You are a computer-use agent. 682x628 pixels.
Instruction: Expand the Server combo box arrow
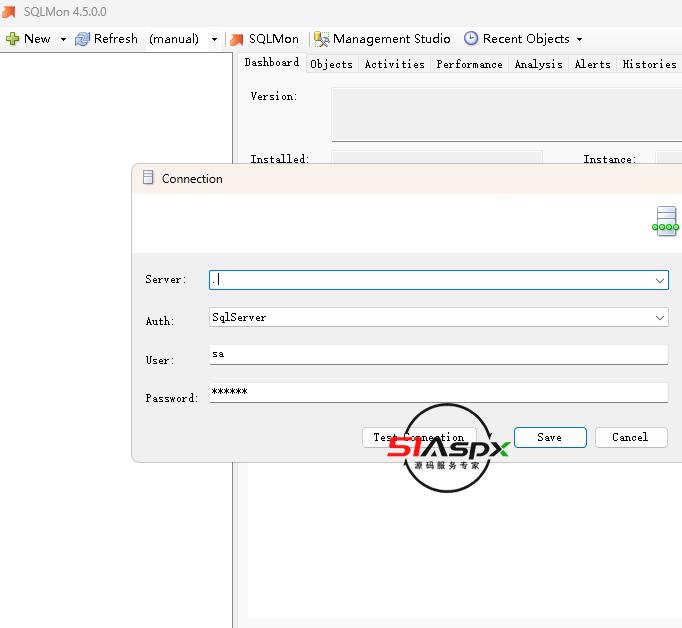click(x=660, y=281)
